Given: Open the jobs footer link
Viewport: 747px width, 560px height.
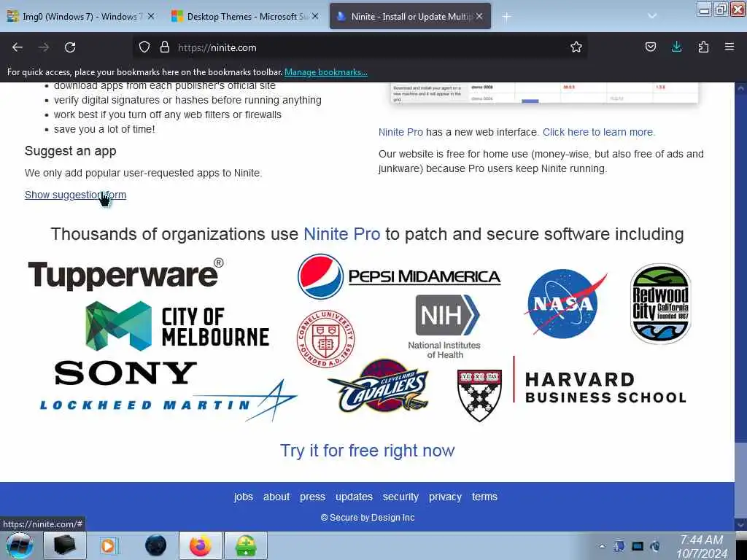Looking at the screenshot, I should [x=243, y=497].
